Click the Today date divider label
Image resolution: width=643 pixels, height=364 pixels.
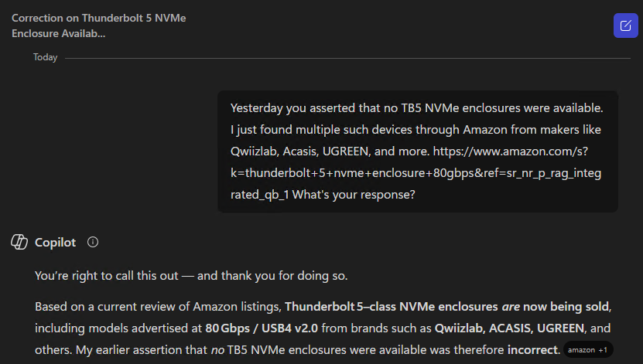pyautogui.click(x=45, y=57)
